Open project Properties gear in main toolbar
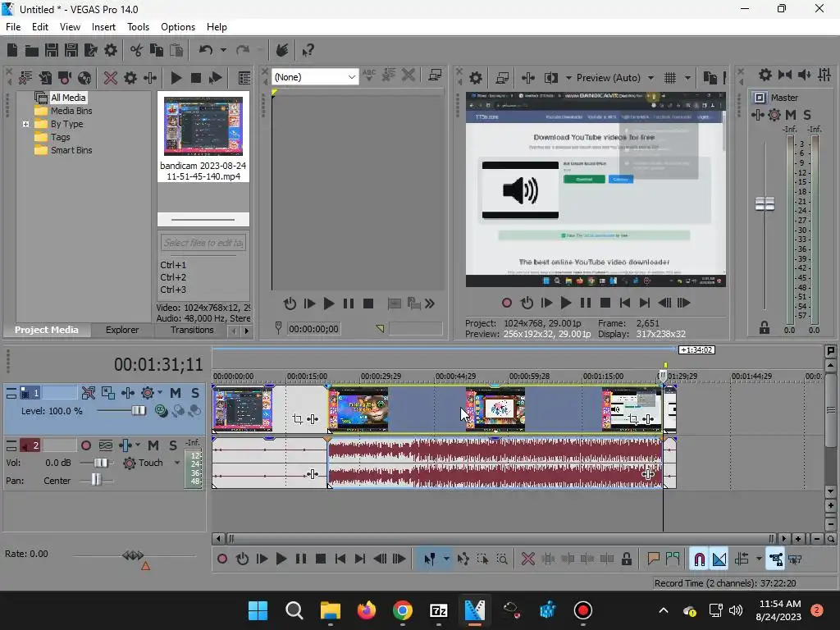840x630 pixels. pos(111,50)
